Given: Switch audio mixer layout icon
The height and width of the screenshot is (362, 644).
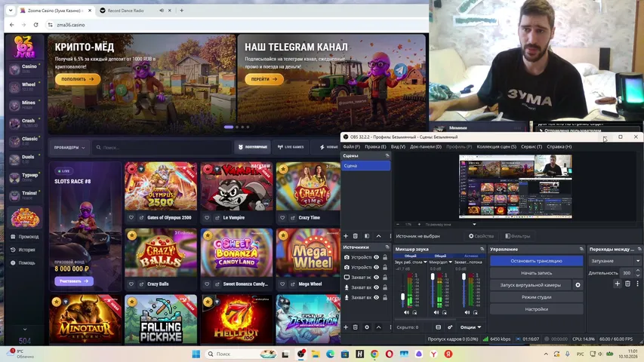Looking at the screenshot, I should 438,327.
